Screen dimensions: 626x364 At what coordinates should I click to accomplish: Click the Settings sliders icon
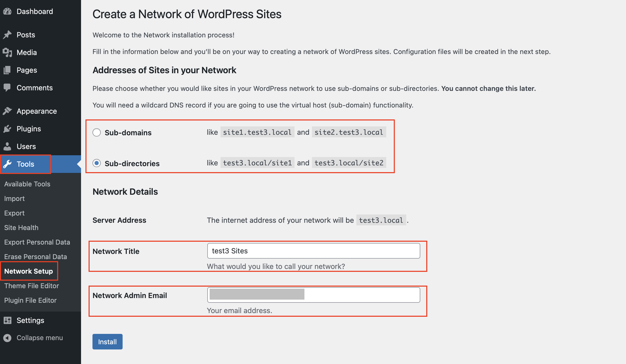tap(7, 320)
